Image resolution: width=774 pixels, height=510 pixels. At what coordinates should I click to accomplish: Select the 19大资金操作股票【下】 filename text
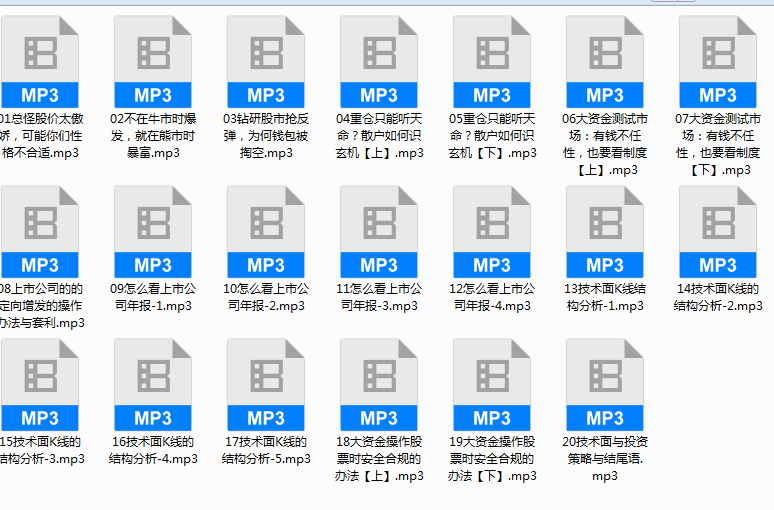point(492,459)
